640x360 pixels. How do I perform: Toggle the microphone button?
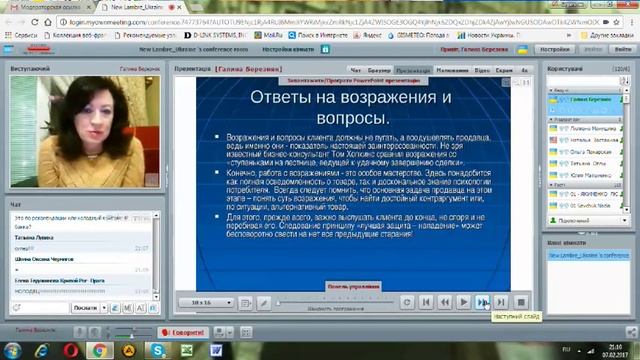(x=80, y=332)
